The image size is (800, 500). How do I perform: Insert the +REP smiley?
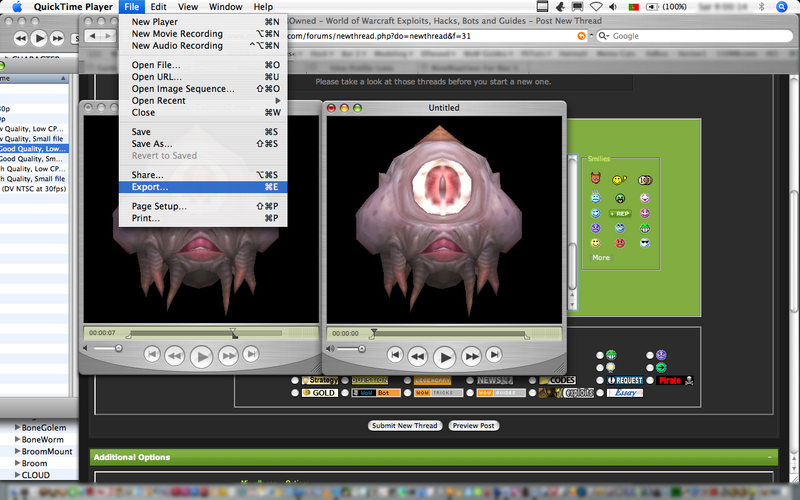pyautogui.click(x=620, y=214)
